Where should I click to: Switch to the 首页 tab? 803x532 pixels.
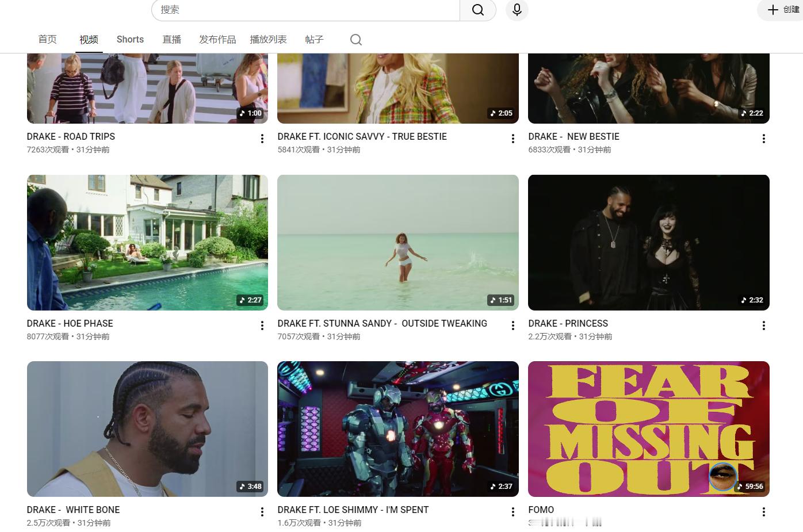(47, 39)
